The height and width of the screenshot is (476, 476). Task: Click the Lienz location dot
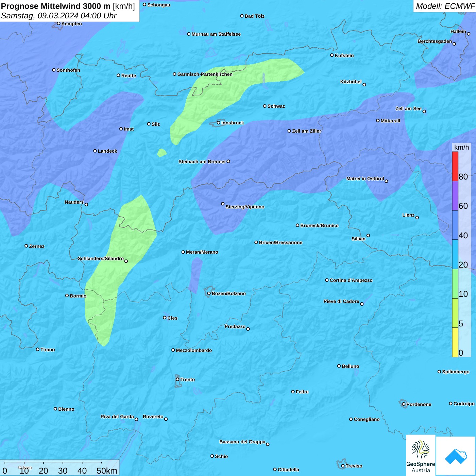[x=417, y=218]
